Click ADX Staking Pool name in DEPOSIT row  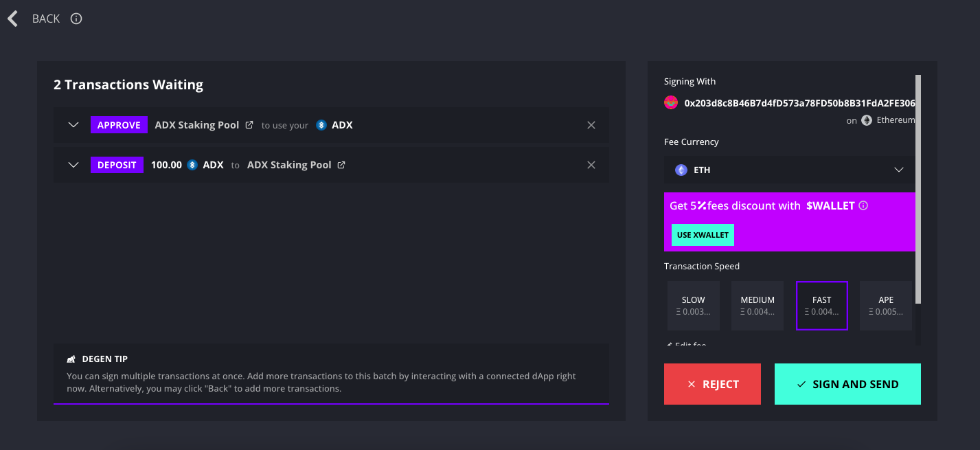tap(289, 165)
